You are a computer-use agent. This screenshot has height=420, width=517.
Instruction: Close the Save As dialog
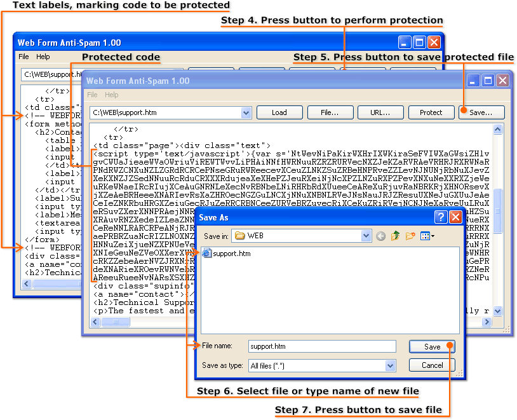coord(455,217)
